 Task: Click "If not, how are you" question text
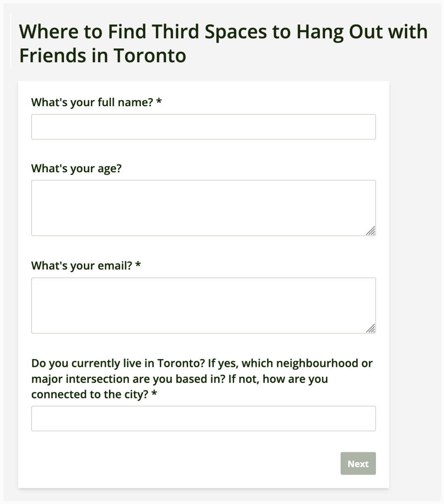pos(278,379)
